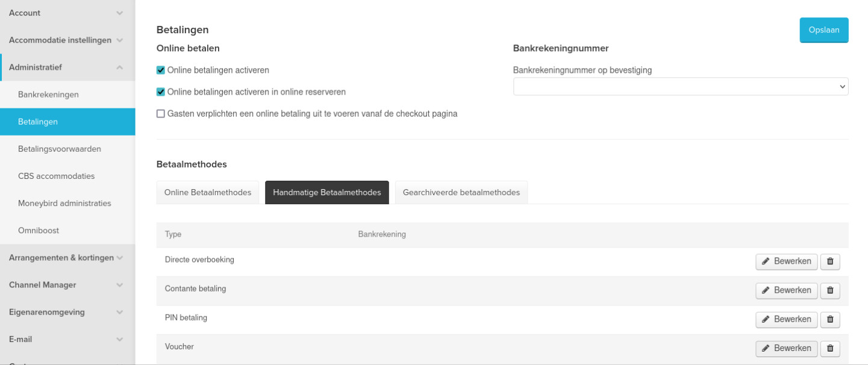Disable Online betalingen activeren checkbox
This screenshot has width=868, height=365.
point(161,70)
